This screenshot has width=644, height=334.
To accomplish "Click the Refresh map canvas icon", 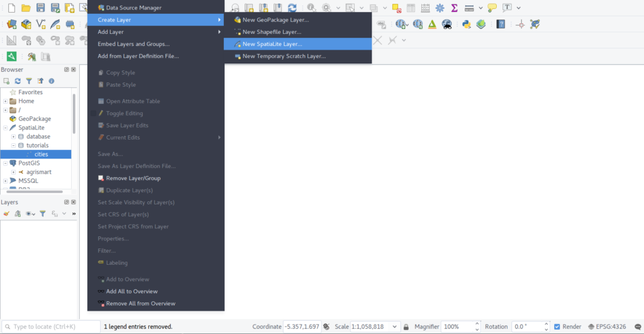I will pos(292,8).
